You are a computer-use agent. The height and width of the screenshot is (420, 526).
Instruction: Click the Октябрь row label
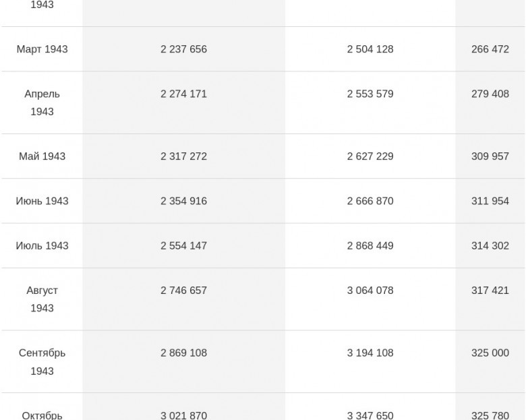coord(42,415)
